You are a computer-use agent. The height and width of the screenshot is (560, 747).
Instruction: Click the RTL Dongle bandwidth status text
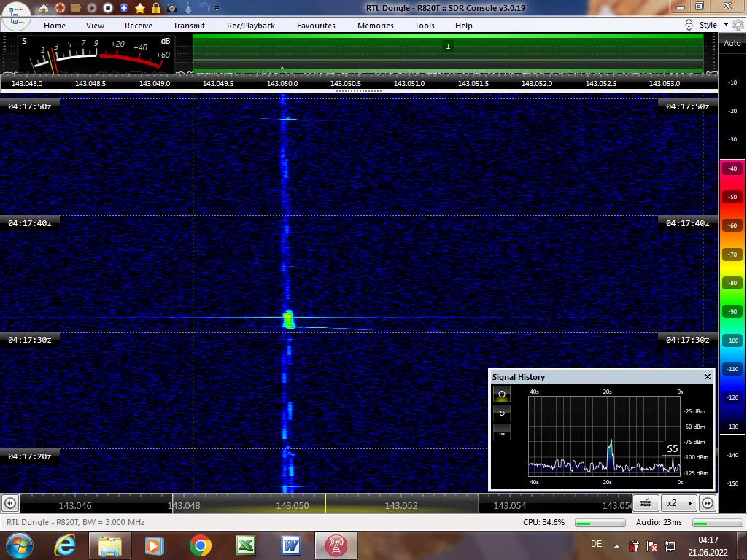coord(76,522)
